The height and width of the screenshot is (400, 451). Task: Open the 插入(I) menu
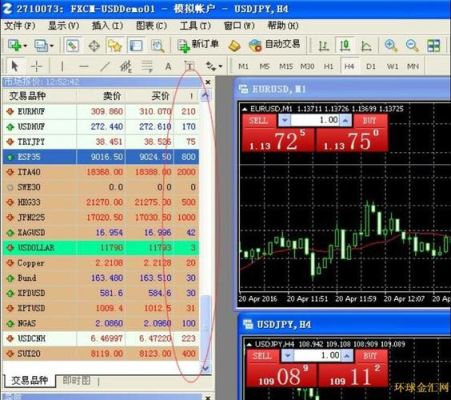(x=107, y=25)
